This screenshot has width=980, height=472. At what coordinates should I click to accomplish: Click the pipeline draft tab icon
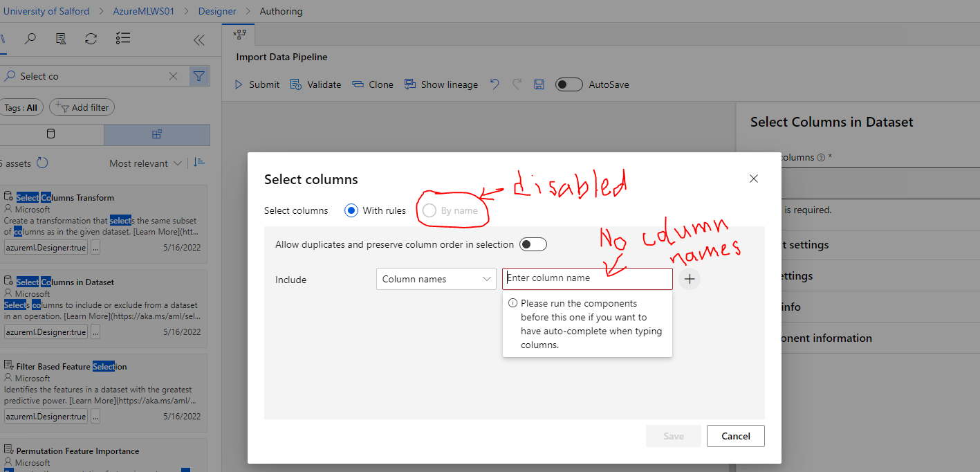point(239,34)
